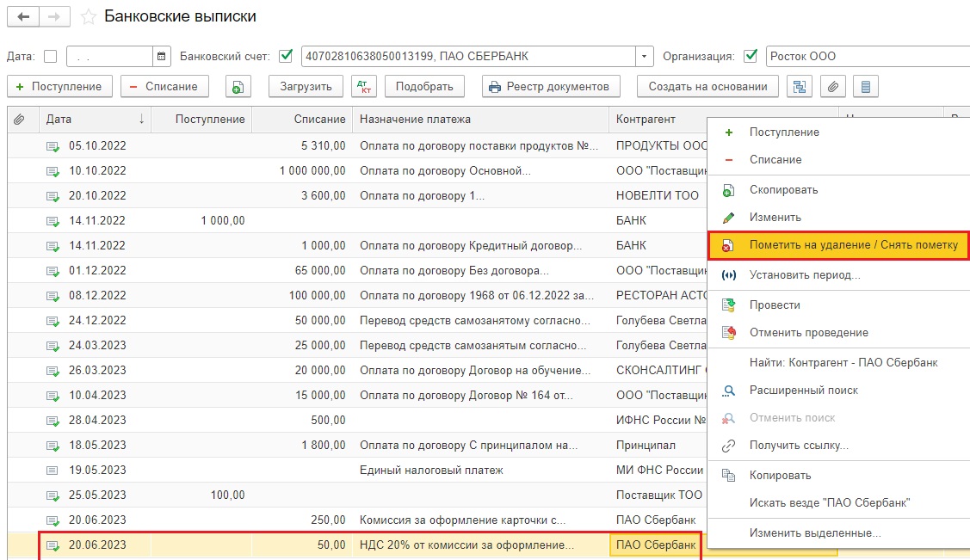Choose Списание in the context menu
The width and height of the screenshot is (970, 560).
click(839, 159)
